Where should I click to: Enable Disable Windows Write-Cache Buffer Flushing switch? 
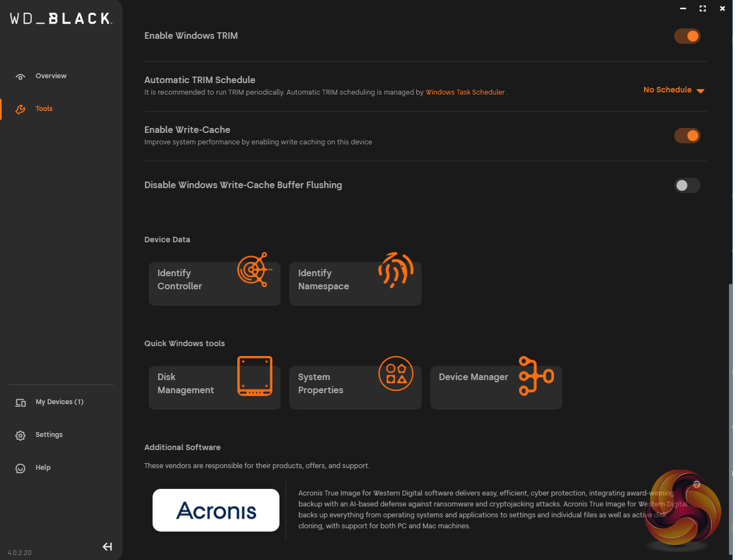click(x=687, y=185)
